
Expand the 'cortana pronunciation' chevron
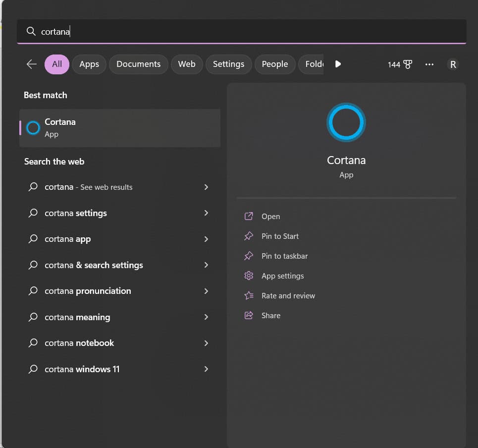206,291
